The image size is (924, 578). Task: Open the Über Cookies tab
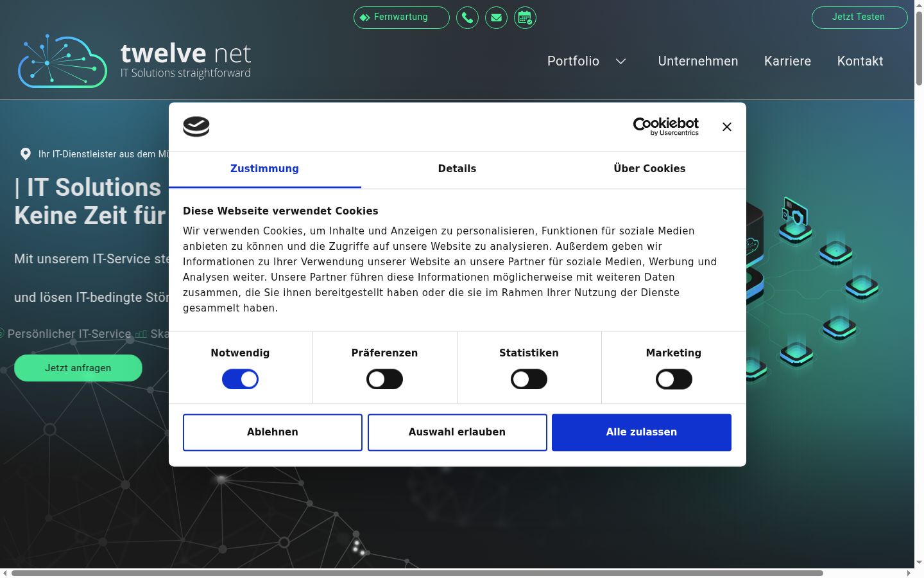(649, 169)
